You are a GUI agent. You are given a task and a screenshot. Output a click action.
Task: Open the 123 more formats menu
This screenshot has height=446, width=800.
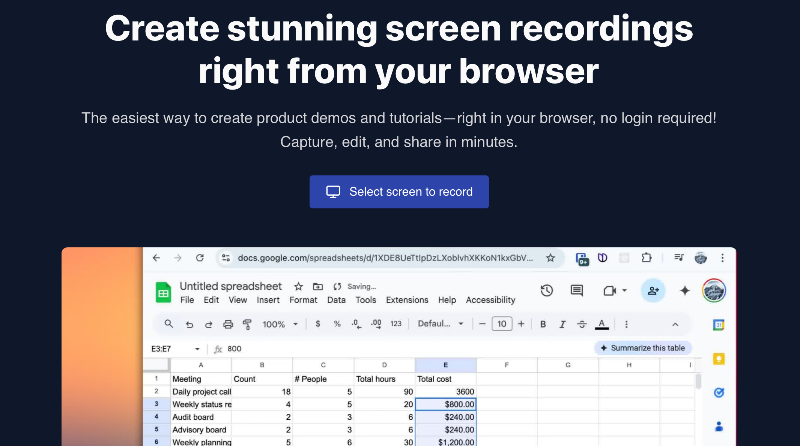coord(396,324)
